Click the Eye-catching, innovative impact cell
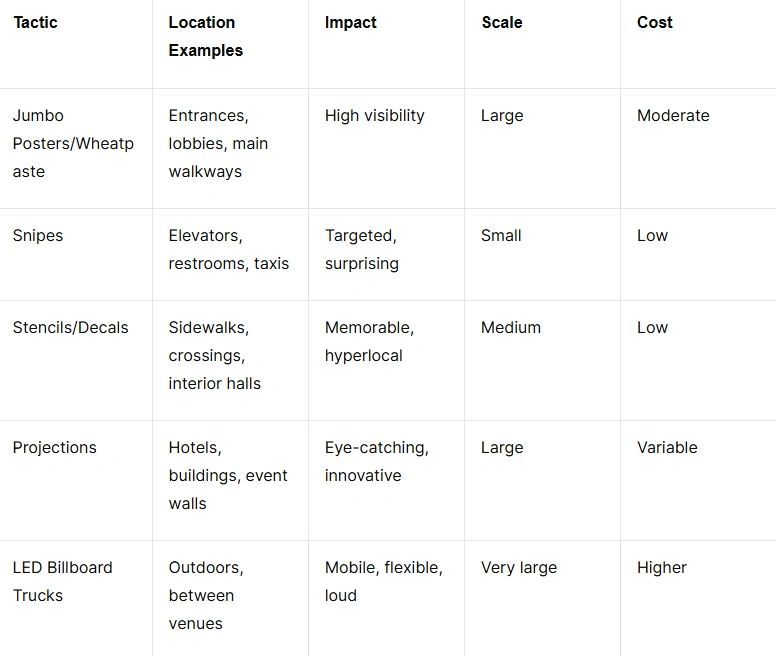The height and width of the screenshot is (656, 776). point(376,461)
